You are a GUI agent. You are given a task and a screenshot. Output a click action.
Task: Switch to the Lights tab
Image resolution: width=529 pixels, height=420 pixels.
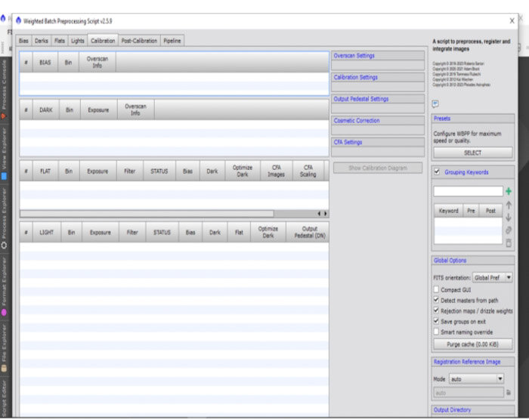point(78,41)
